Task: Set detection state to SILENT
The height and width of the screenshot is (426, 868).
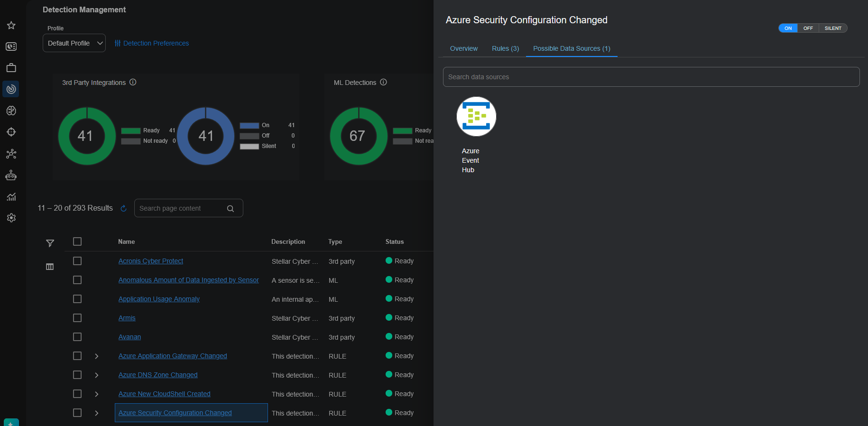Action: point(832,28)
